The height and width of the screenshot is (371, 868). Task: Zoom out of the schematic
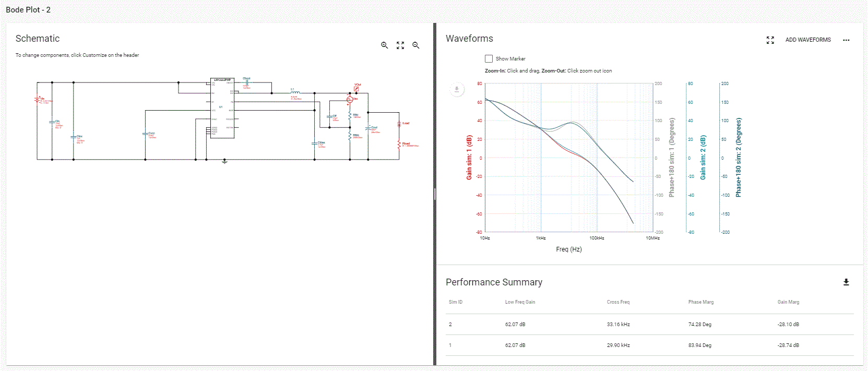point(416,45)
